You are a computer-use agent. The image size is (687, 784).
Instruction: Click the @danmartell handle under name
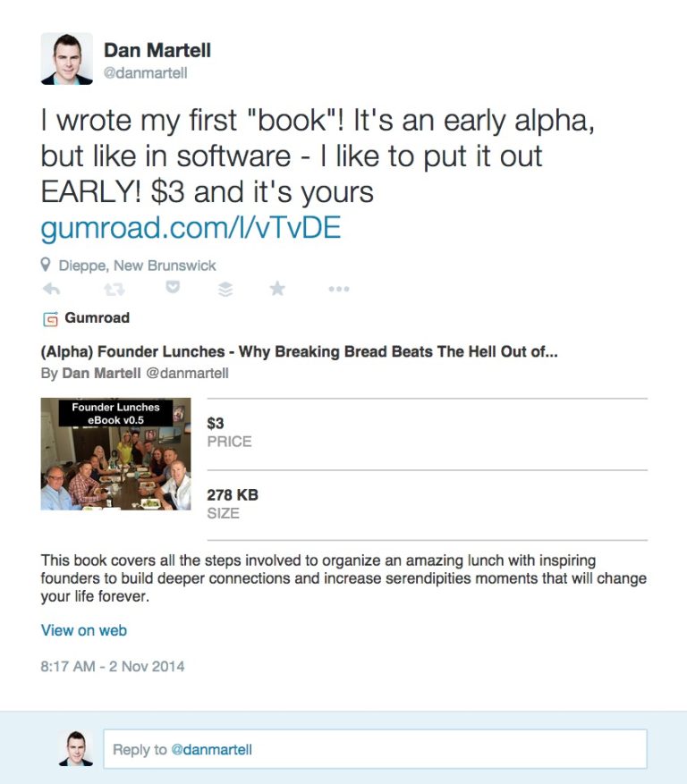point(145,73)
